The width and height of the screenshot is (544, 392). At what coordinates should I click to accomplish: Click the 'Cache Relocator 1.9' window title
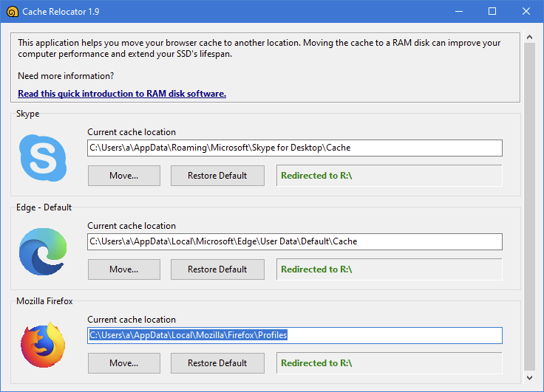pyautogui.click(x=61, y=12)
